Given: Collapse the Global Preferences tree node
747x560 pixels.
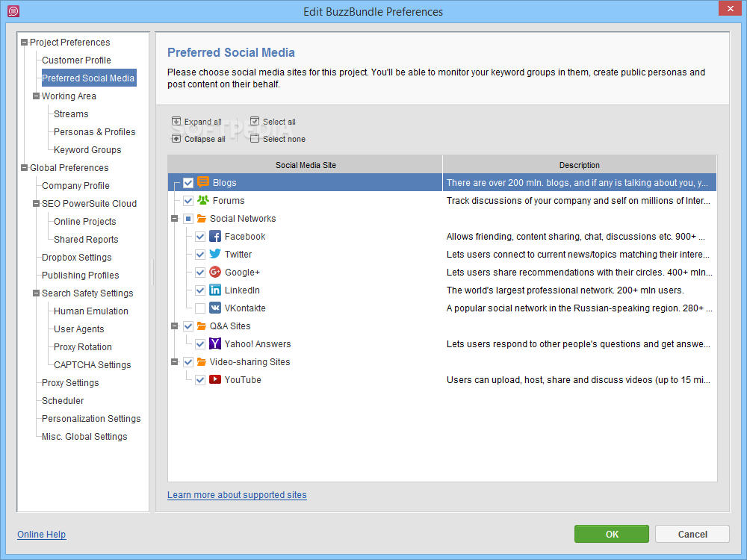Looking at the screenshot, I should click(25, 167).
